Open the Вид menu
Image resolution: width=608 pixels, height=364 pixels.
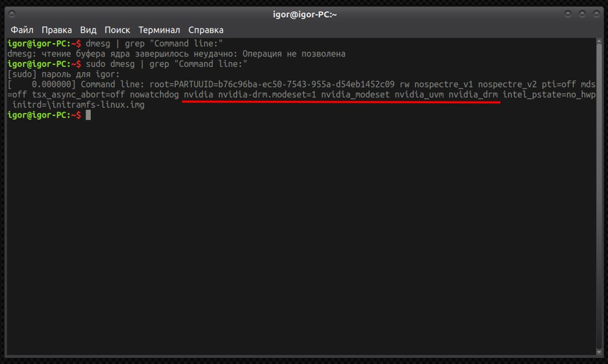(x=88, y=30)
